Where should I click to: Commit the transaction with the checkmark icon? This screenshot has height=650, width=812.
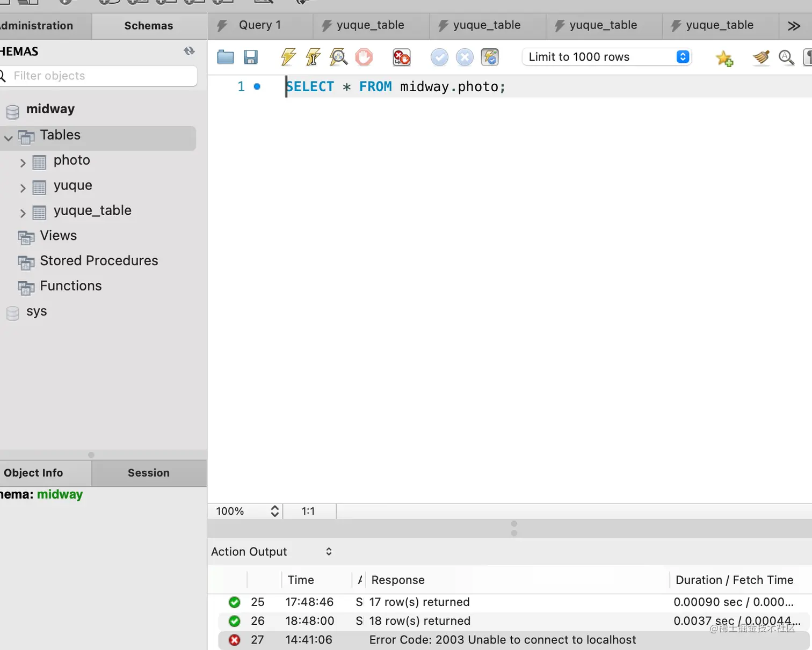439,57
